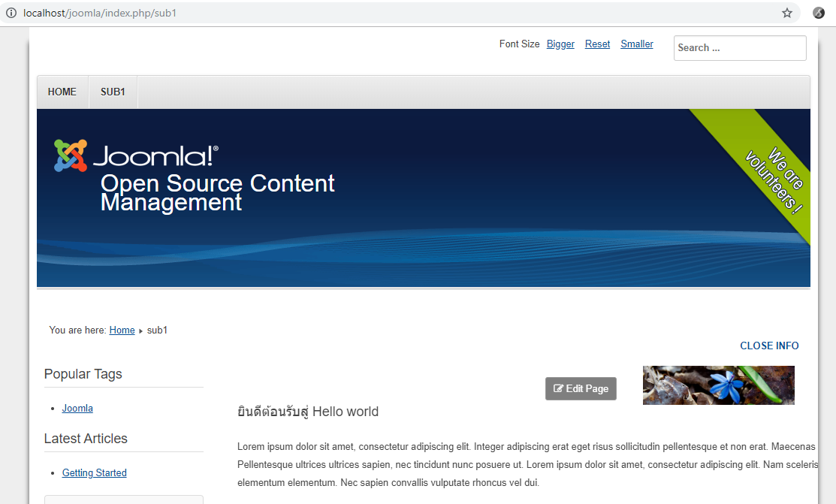Bookmark this page with the star icon
The width and height of the screenshot is (836, 504).
tap(787, 13)
